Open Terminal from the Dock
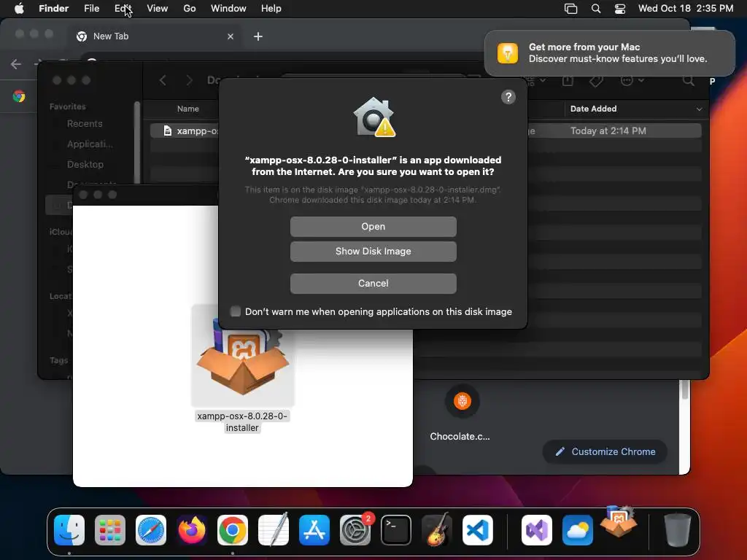 click(x=396, y=530)
